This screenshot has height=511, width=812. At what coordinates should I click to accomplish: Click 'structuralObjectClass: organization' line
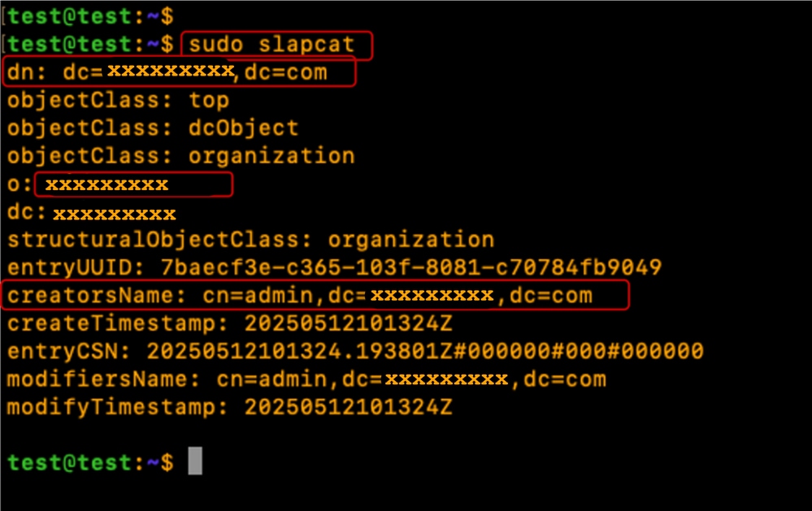point(250,240)
